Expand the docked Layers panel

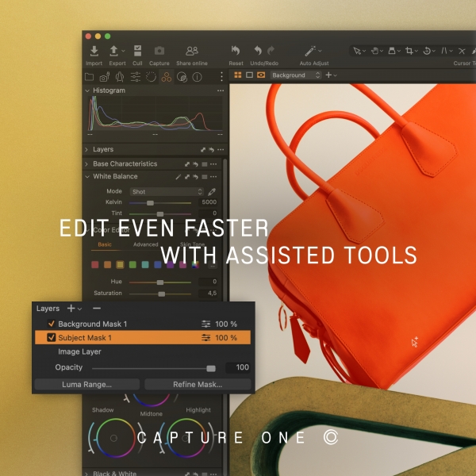[x=86, y=149]
